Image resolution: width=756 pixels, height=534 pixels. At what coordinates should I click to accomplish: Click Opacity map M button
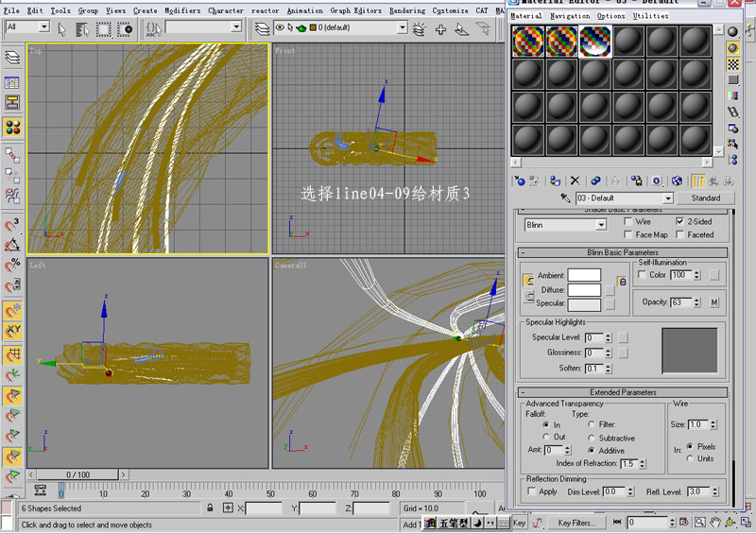tap(714, 302)
